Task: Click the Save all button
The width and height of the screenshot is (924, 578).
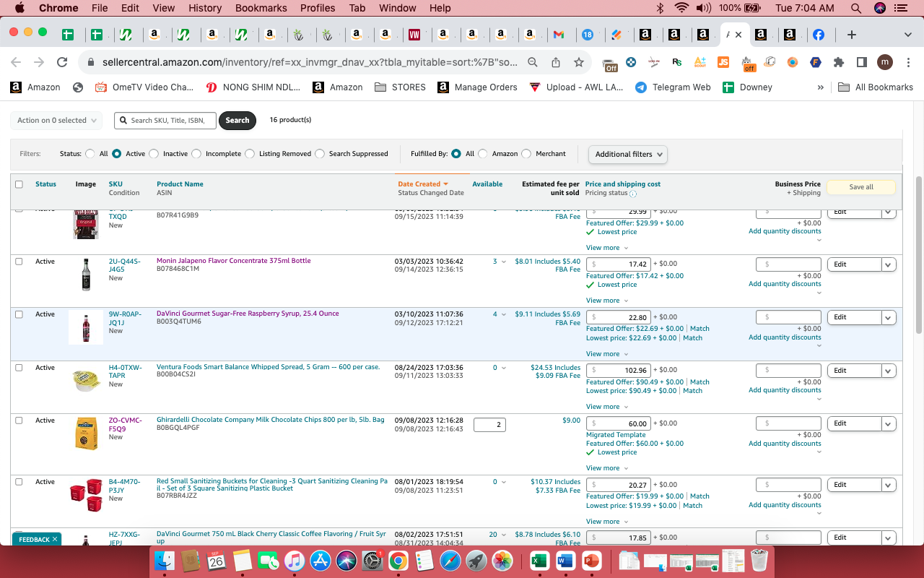Action: click(x=861, y=187)
